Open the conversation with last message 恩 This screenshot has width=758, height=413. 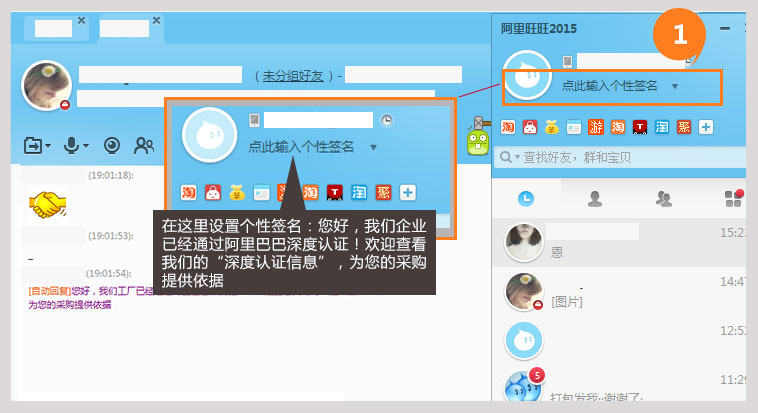(620, 243)
